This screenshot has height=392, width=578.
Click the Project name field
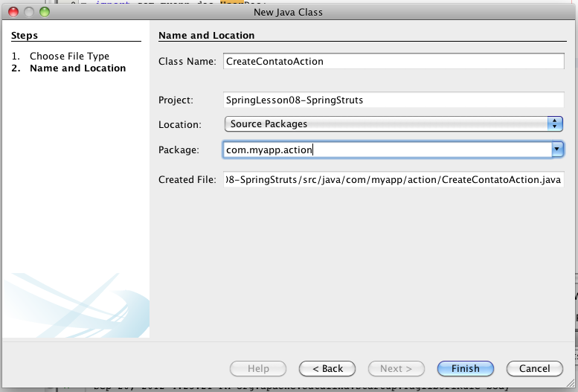394,100
